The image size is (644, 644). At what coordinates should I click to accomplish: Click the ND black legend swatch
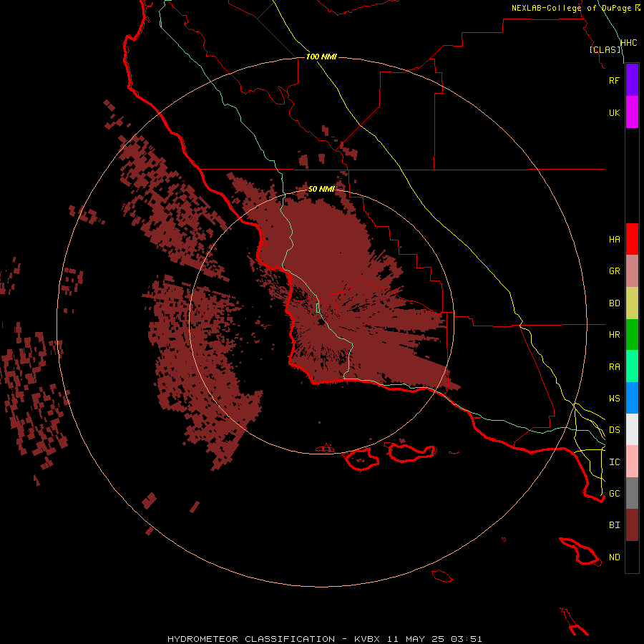[x=632, y=557]
